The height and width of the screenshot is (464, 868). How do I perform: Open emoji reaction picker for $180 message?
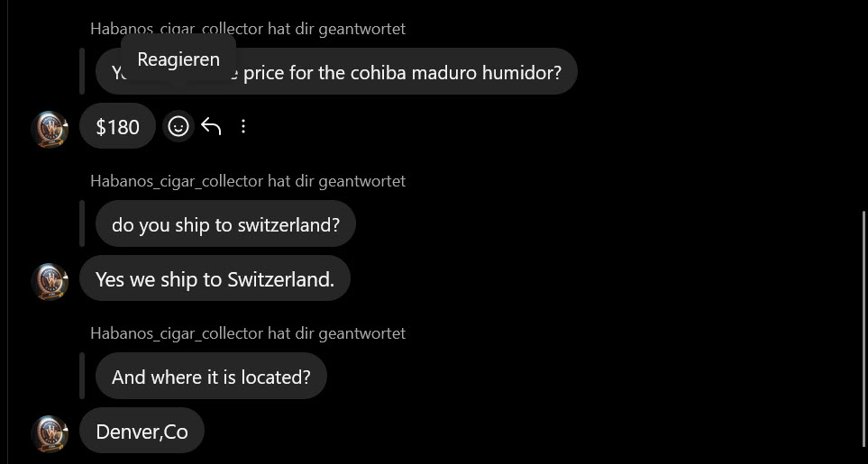[178, 126]
